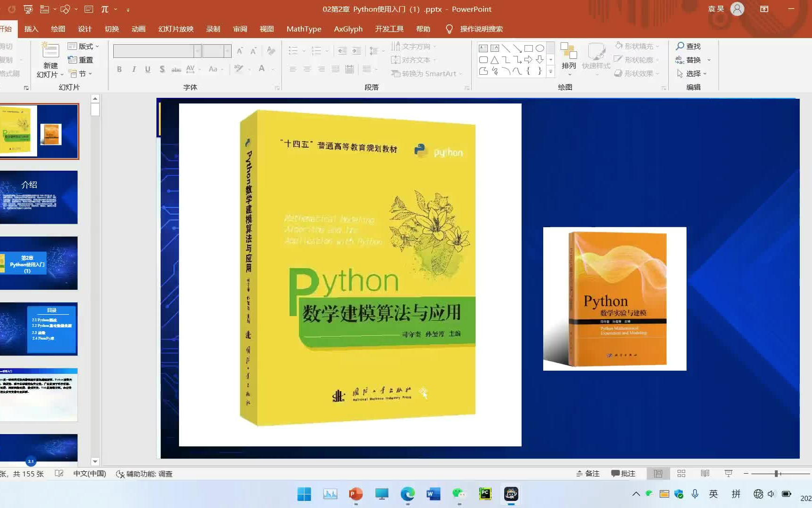The image size is (812, 508).
Task: Select the rectangle shape in the shapes gallery
Action: [528, 48]
